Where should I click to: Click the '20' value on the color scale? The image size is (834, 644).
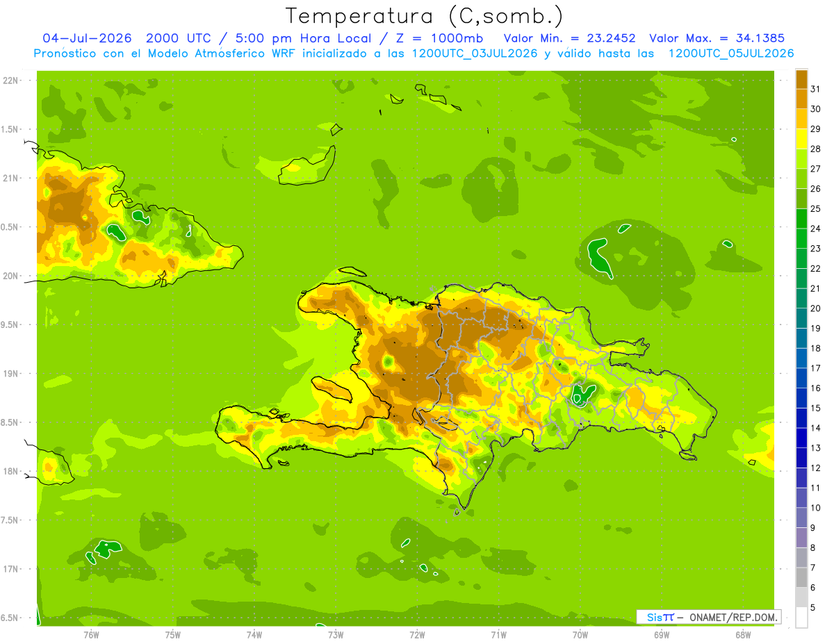[x=816, y=308]
